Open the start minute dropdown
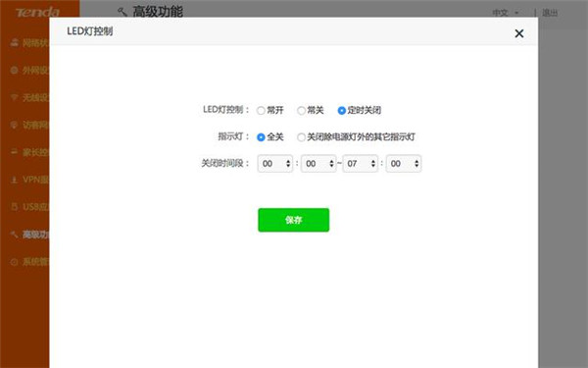588x368 pixels. click(x=318, y=164)
